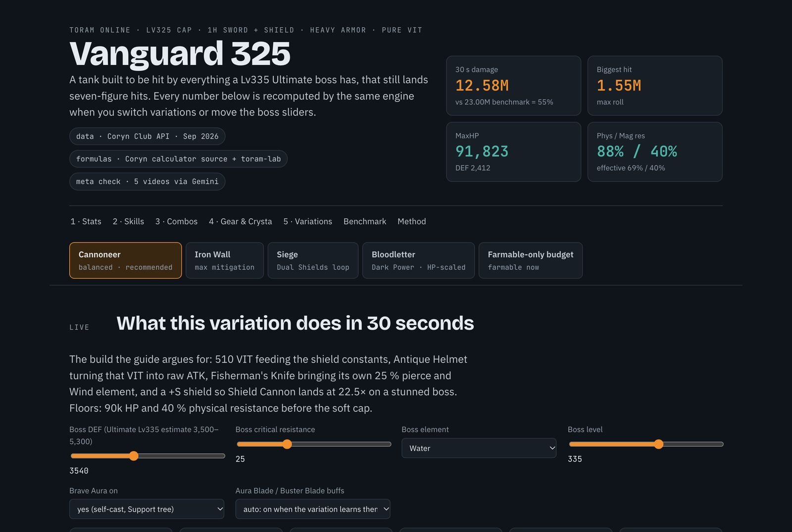Image resolution: width=792 pixels, height=532 pixels.
Task: Click the 'What this variation does in 30 seconds' heading
Action: coord(295,323)
